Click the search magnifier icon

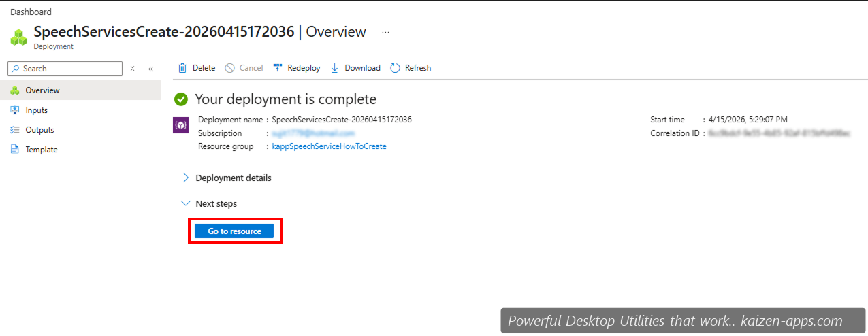coord(16,69)
